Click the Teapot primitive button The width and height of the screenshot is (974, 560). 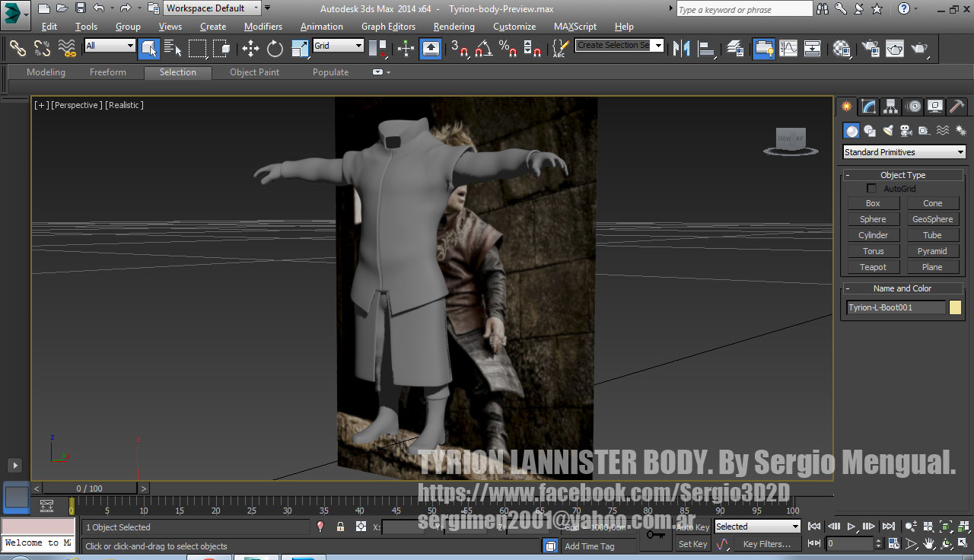pos(873,267)
